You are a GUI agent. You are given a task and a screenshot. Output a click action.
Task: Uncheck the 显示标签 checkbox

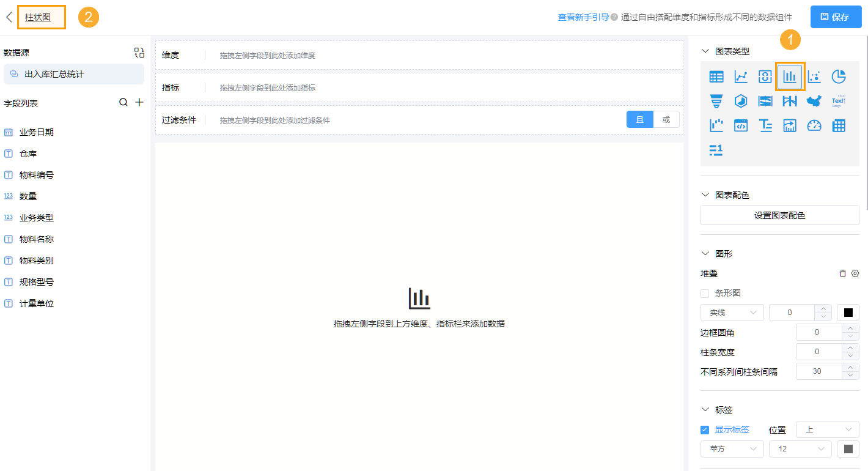click(704, 429)
